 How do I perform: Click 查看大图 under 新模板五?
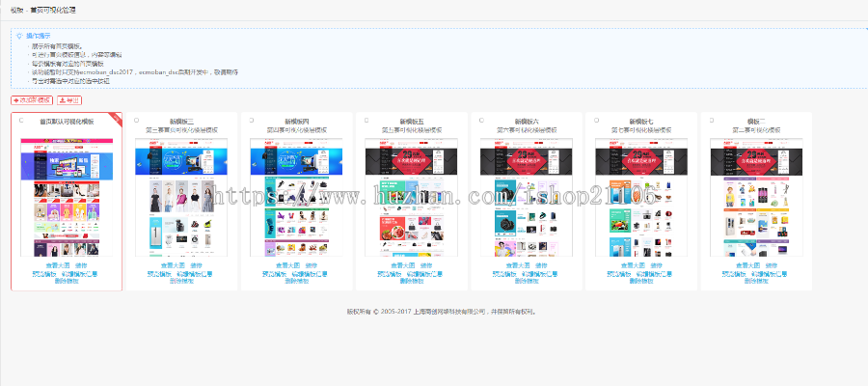(x=402, y=265)
